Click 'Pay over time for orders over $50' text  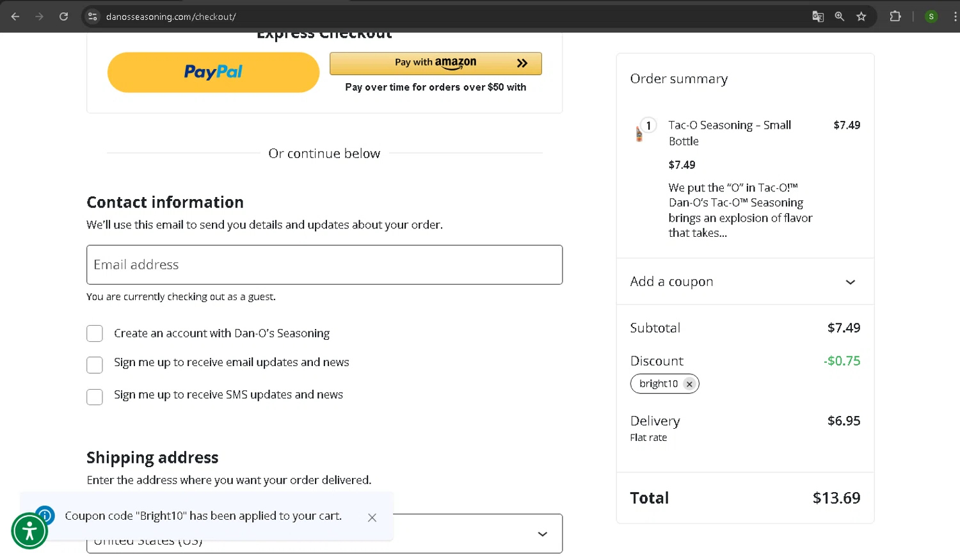(435, 87)
